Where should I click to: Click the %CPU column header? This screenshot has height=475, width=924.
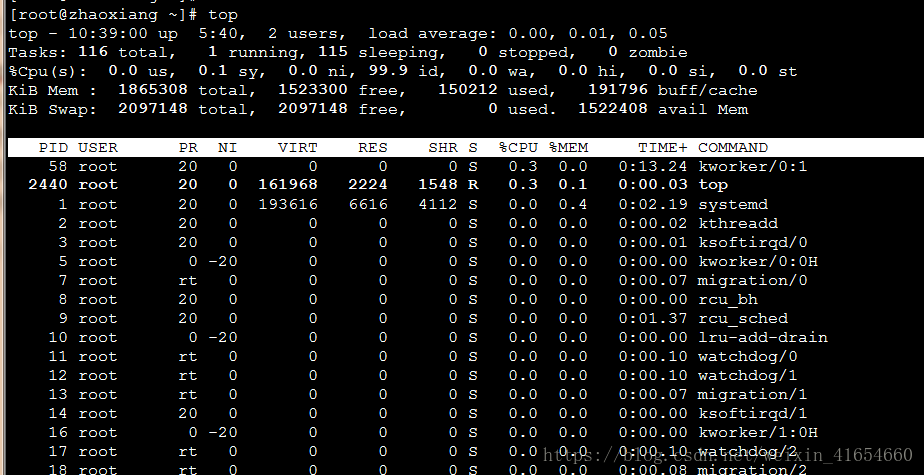[518, 147]
